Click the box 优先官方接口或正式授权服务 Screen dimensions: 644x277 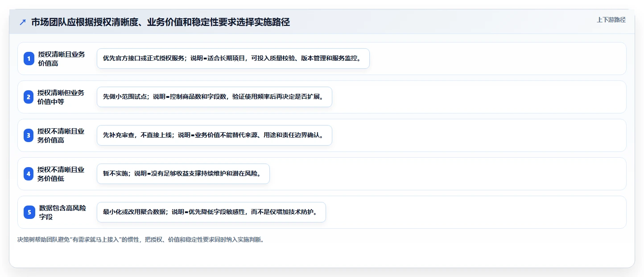pyautogui.click(x=233, y=59)
